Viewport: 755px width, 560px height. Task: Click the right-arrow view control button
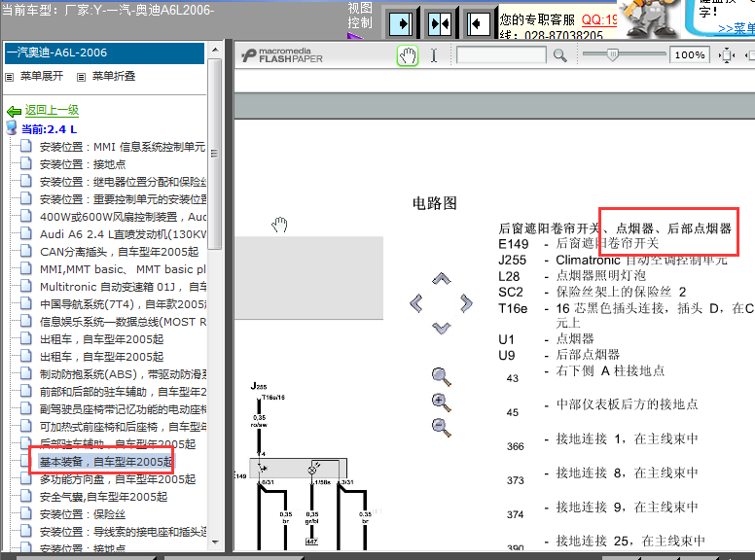(x=401, y=23)
